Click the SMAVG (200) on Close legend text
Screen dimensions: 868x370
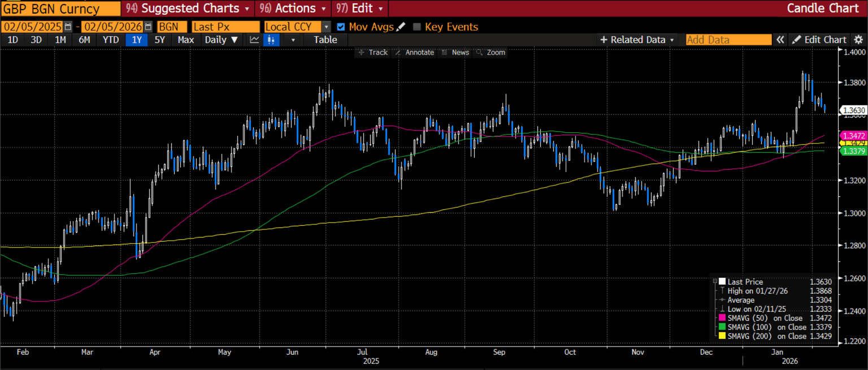point(767,336)
